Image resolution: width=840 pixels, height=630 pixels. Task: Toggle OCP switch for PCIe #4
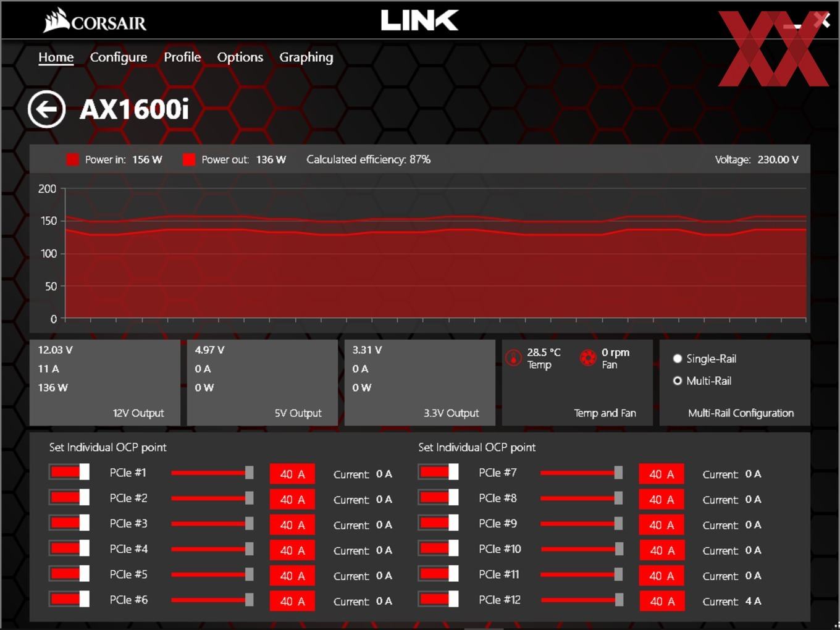69,548
